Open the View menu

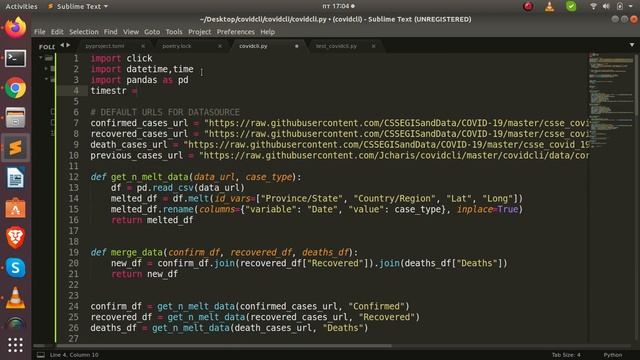click(x=131, y=32)
